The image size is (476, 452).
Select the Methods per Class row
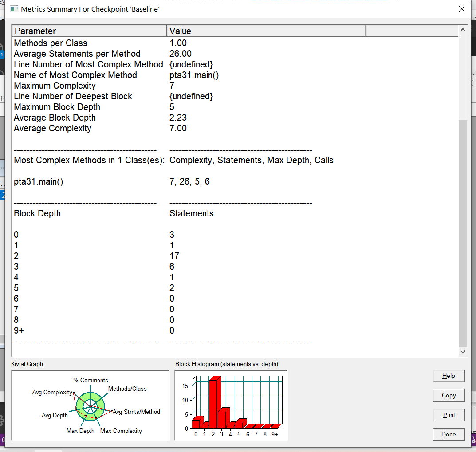[235, 43]
